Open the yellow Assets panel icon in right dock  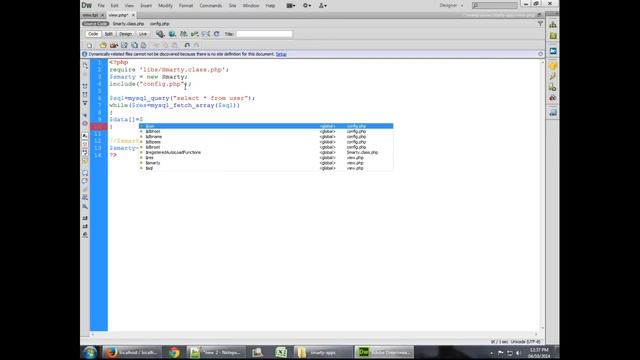pyautogui.click(x=553, y=66)
